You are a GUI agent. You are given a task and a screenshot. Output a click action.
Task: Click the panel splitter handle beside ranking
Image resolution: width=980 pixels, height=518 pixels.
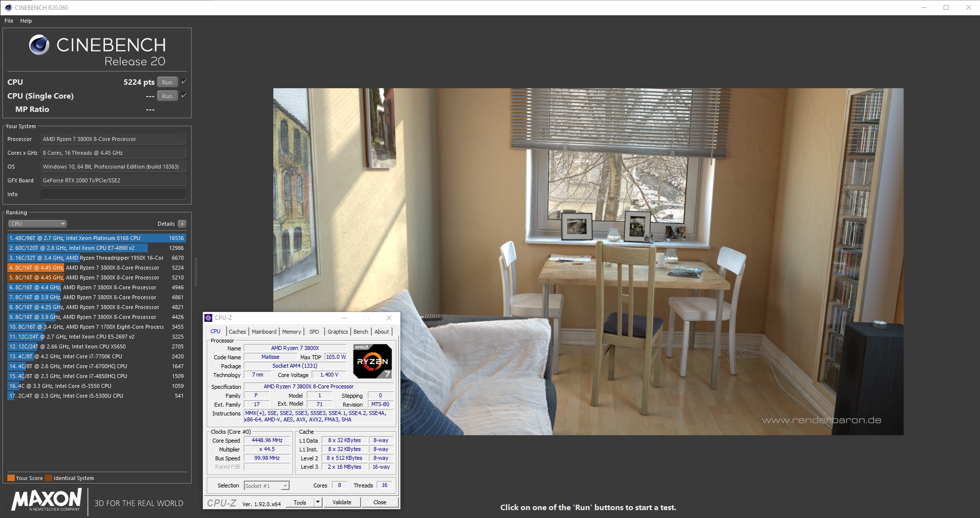coord(196,272)
